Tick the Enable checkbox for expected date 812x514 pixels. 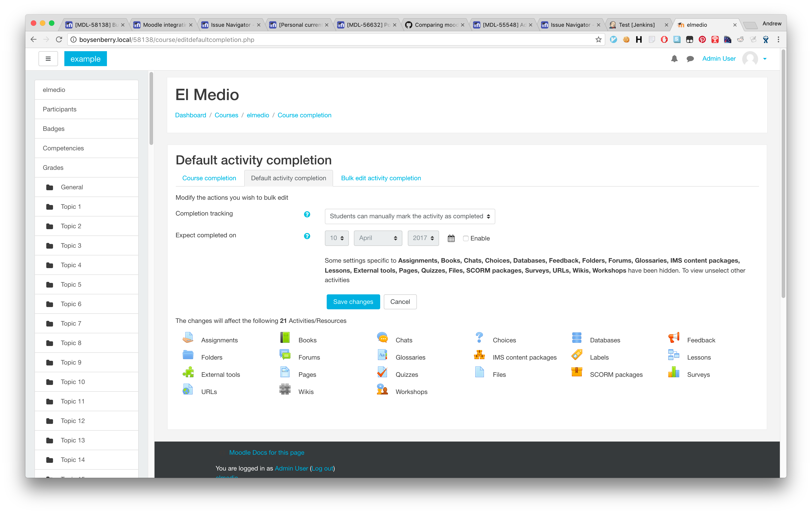[x=466, y=239]
